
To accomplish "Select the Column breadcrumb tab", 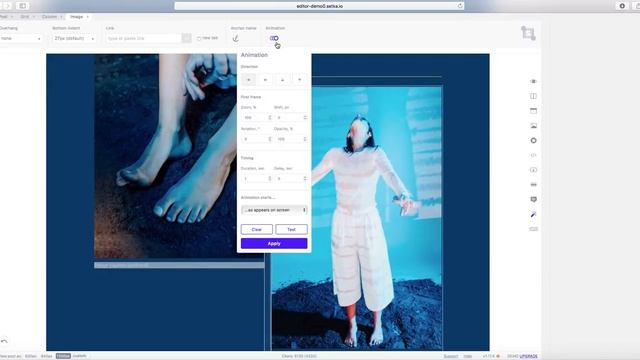I will coord(49,17).
